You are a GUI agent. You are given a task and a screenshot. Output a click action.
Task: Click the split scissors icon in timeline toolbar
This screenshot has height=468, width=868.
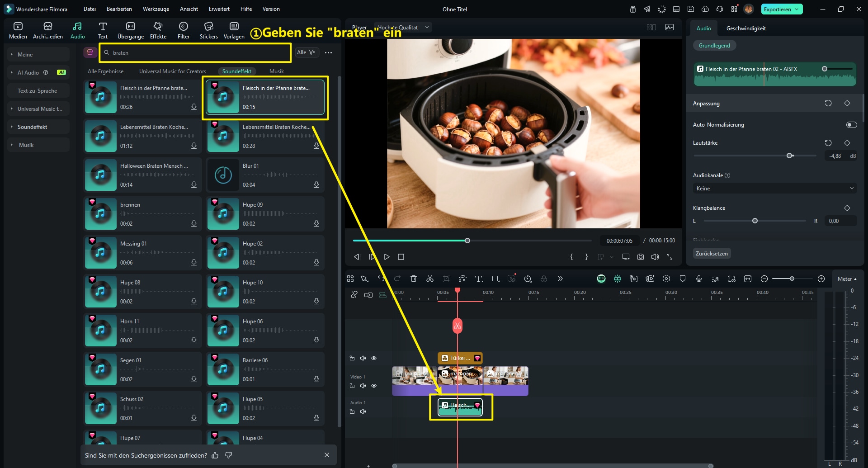[429, 279]
